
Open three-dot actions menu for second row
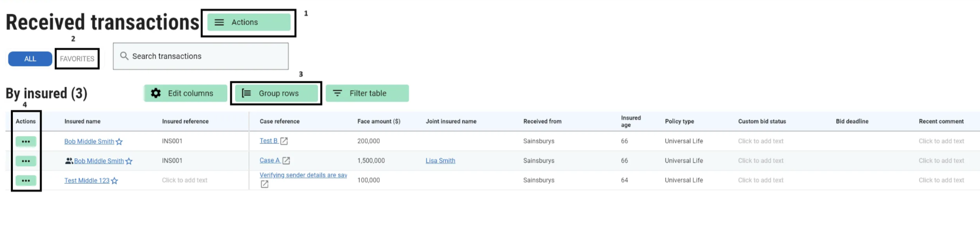pyautogui.click(x=26, y=161)
